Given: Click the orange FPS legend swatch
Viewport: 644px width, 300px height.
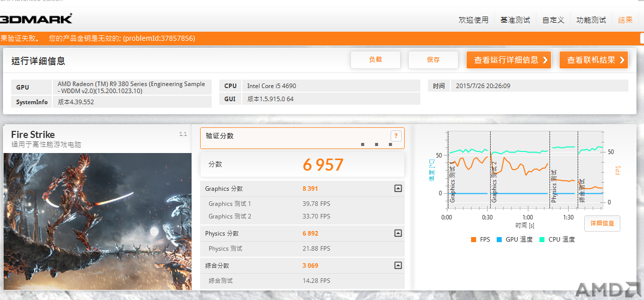Looking at the screenshot, I should point(474,240).
